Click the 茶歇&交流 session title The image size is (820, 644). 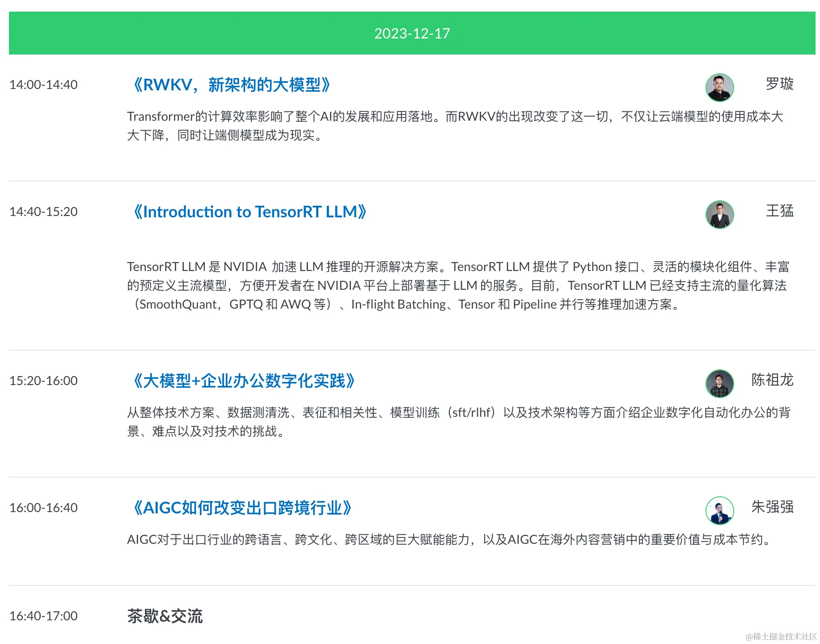[165, 616]
